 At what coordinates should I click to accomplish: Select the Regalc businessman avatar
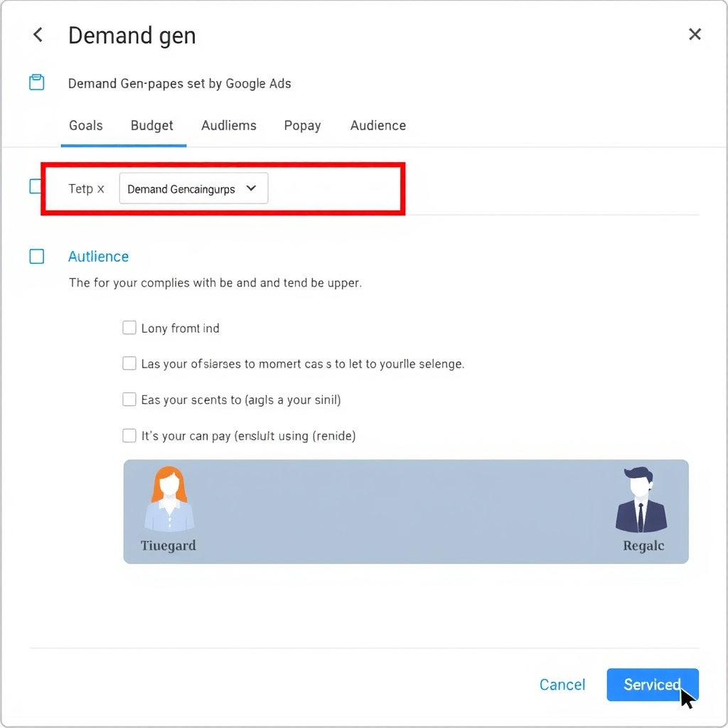tap(641, 499)
